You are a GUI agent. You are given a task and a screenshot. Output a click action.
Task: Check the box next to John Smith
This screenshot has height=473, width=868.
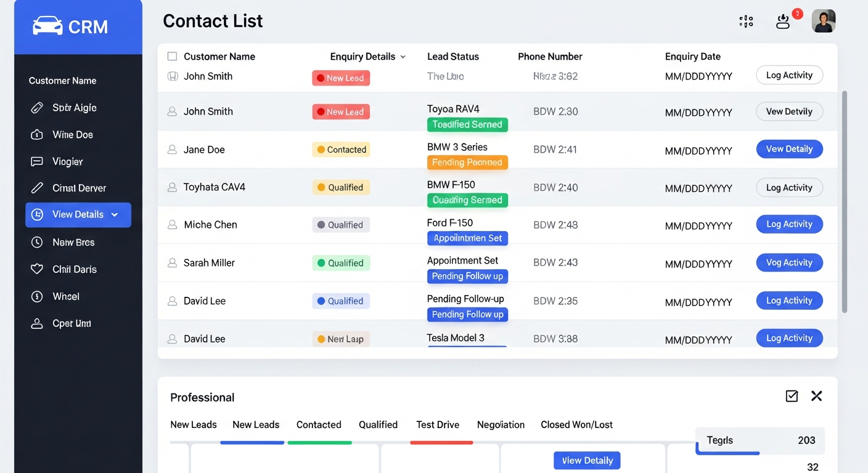[172, 76]
